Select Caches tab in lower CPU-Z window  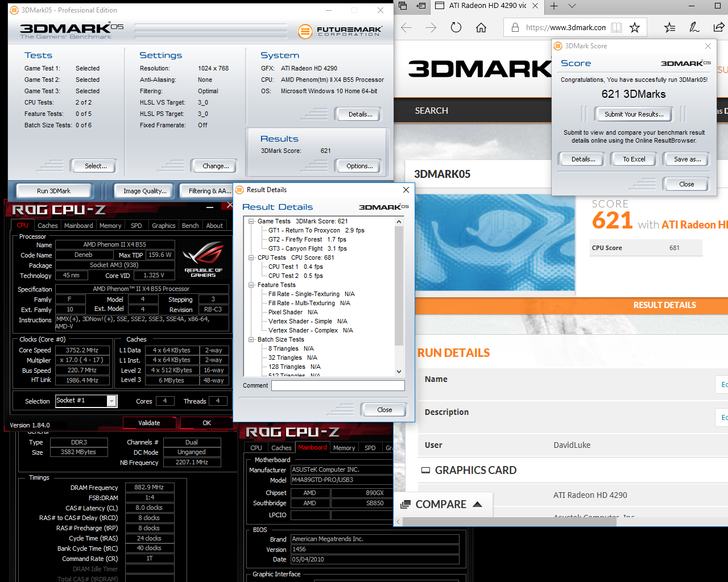click(282, 448)
